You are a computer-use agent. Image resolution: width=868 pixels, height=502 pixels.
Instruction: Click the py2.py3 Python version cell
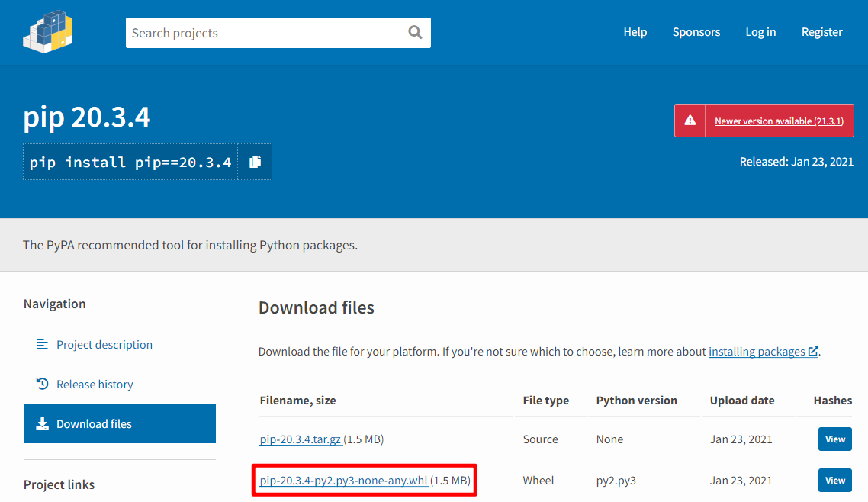pos(616,481)
